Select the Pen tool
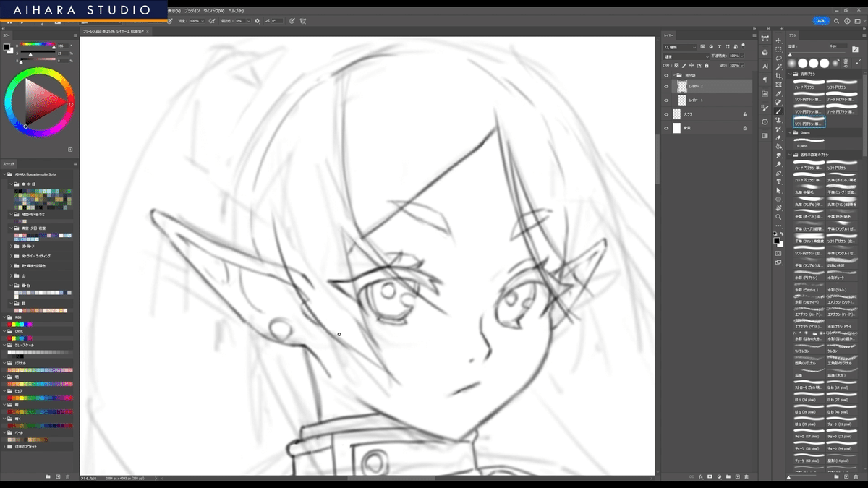868x488 pixels. (778, 173)
